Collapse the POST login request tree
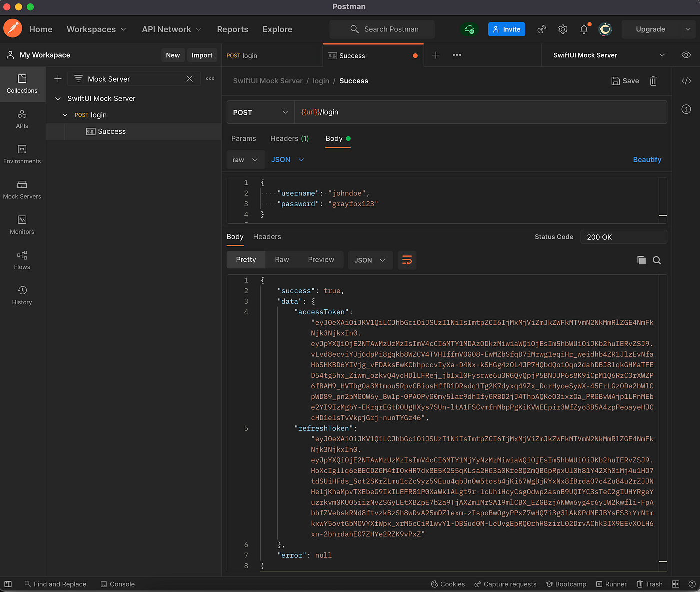The height and width of the screenshot is (592, 700). 65,115
